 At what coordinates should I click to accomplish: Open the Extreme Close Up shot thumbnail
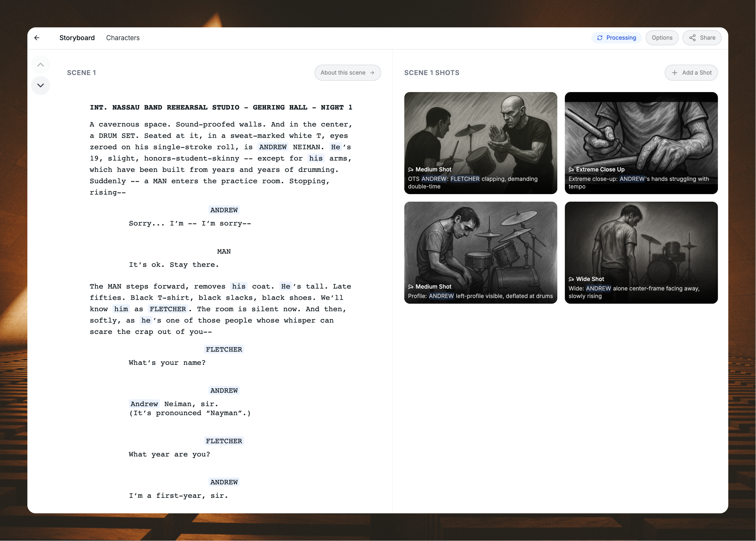[x=641, y=133]
